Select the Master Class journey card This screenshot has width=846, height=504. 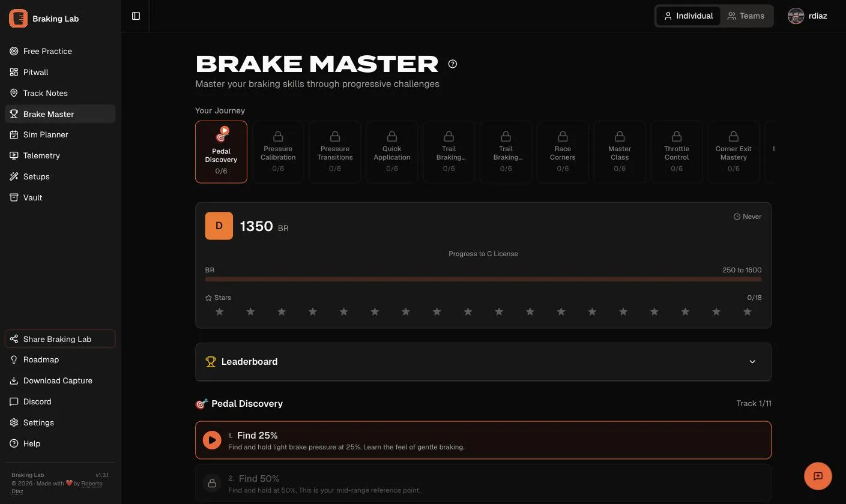point(620,152)
